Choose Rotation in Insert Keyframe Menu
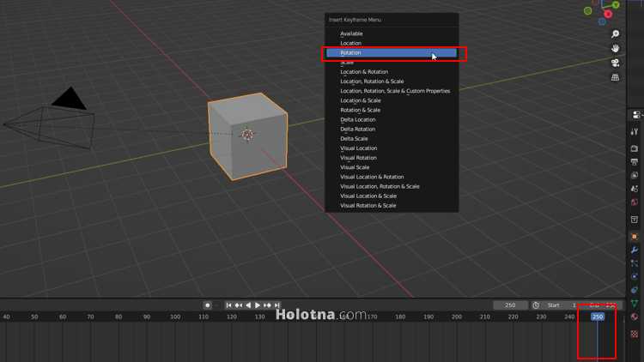644x362 pixels. [x=392, y=53]
